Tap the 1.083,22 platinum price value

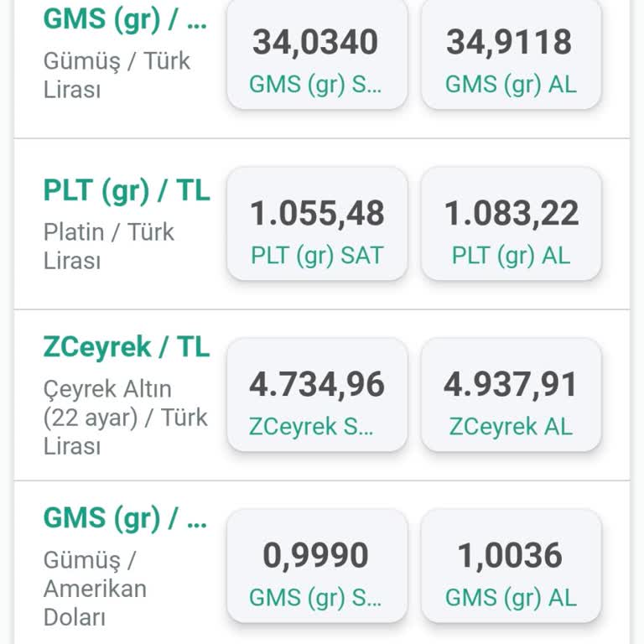point(512,214)
